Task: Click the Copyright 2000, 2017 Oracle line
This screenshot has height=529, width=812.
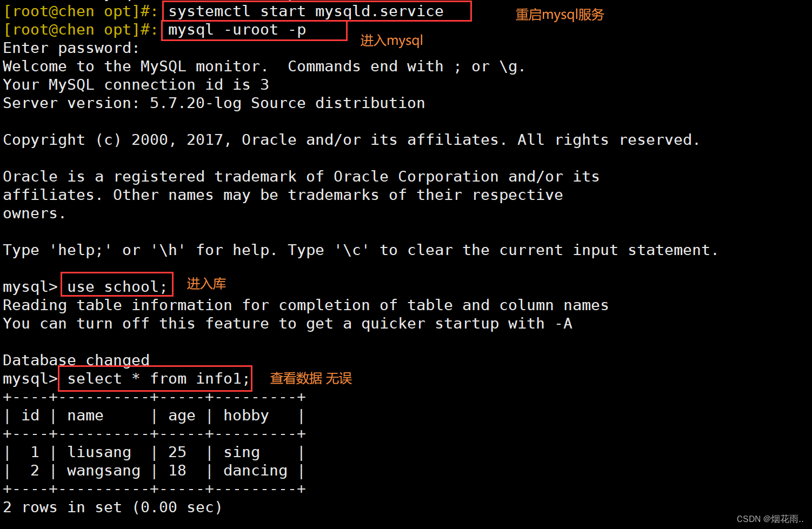Action: point(351,140)
